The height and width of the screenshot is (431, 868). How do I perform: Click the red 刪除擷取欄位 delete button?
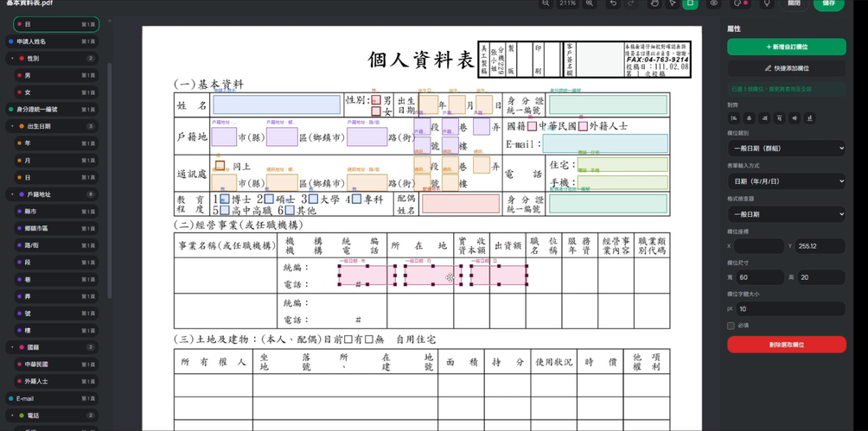(x=787, y=344)
